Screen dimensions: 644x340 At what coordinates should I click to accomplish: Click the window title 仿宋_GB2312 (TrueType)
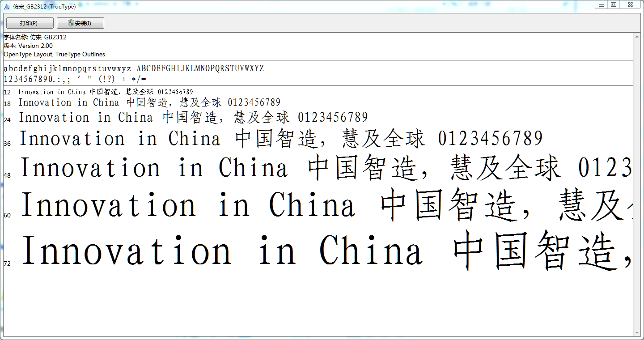point(44,7)
